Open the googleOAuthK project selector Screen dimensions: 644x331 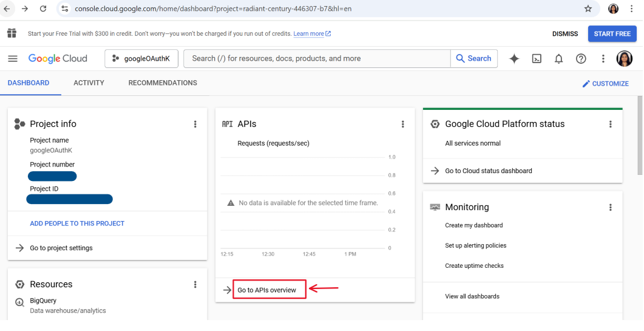click(141, 59)
